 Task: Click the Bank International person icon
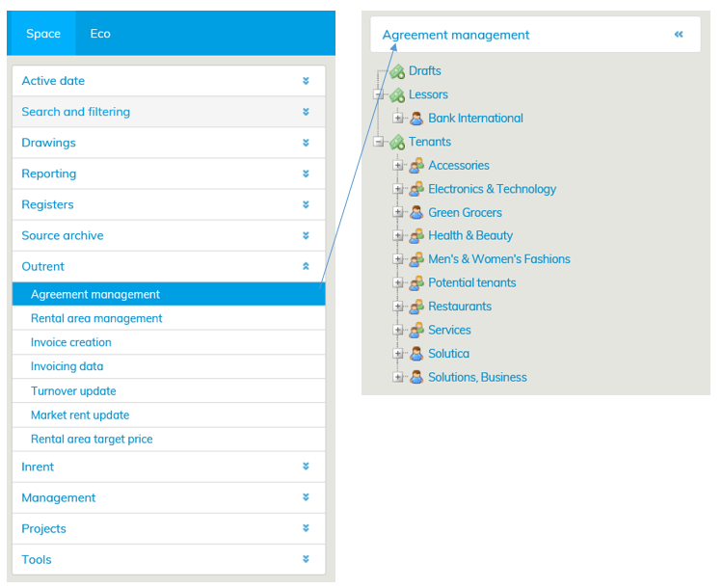[x=416, y=119]
